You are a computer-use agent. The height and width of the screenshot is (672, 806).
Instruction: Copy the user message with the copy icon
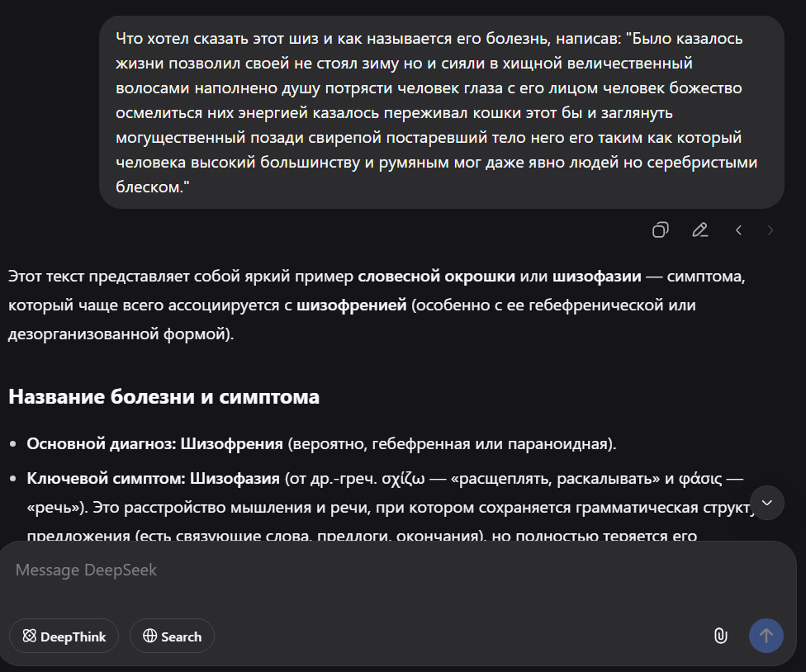tap(660, 230)
